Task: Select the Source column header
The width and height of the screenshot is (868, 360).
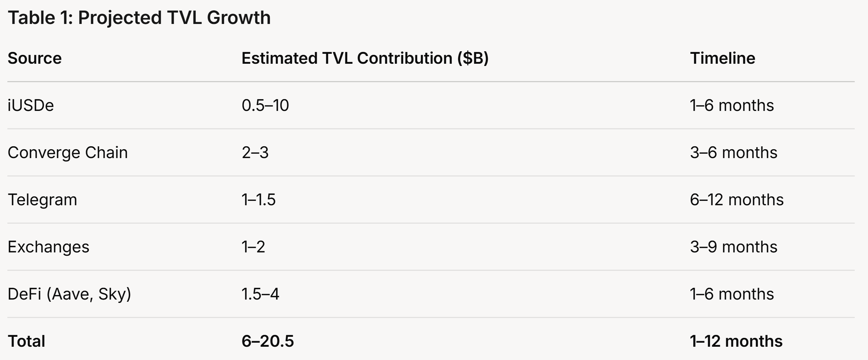Action: coord(35,58)
